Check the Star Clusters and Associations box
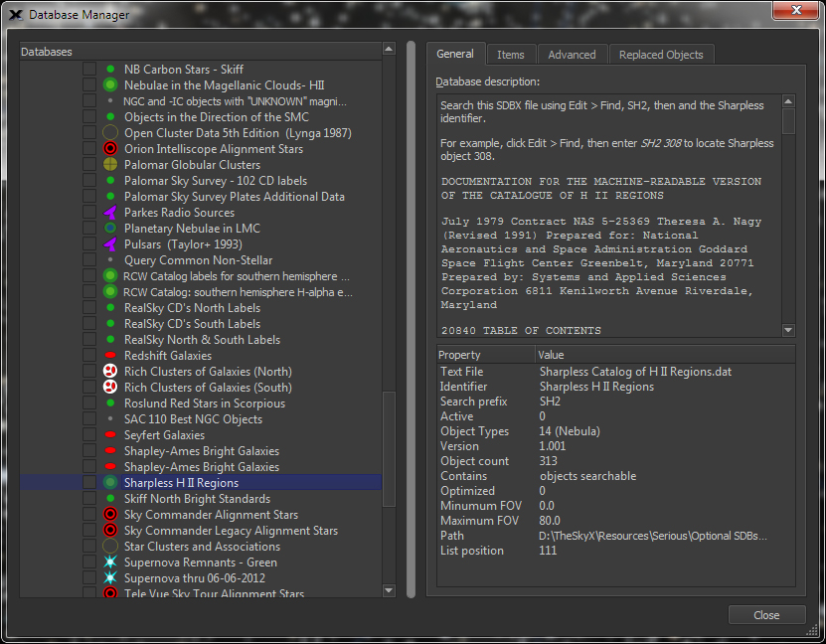This screenshot has height=644, width=826. [x=89, y=546]
